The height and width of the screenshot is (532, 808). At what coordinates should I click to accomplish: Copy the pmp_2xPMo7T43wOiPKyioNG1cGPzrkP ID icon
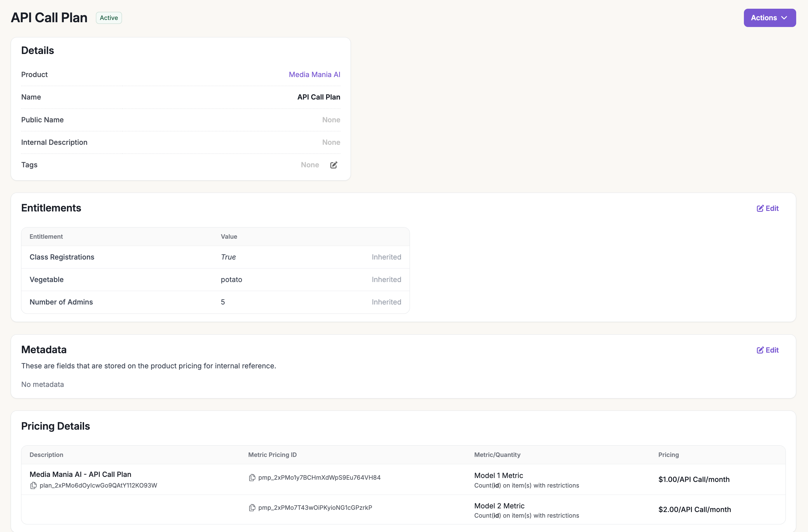coord(252,508)
